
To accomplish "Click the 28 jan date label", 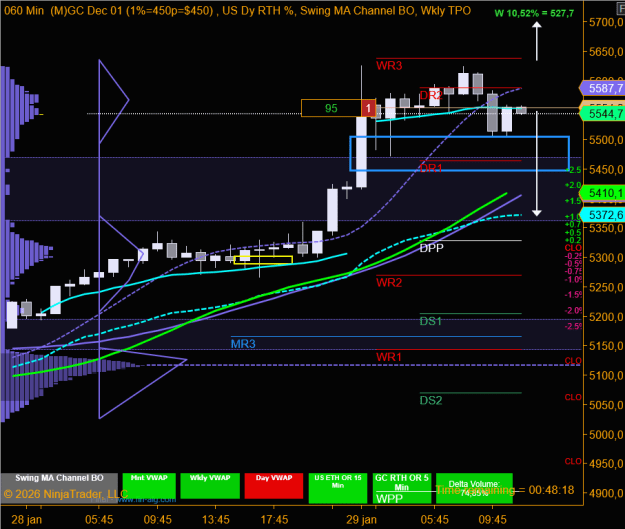I will coord(26,520).
